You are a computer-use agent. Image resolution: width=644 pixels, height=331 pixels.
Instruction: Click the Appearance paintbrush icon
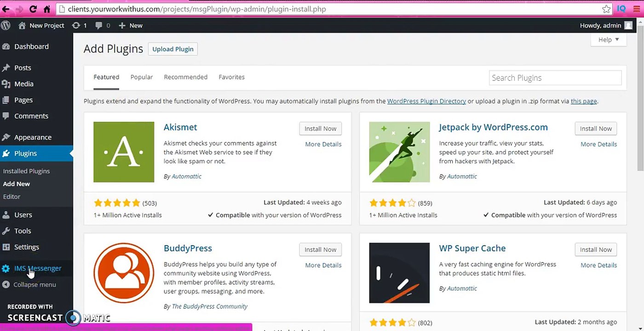6,137
